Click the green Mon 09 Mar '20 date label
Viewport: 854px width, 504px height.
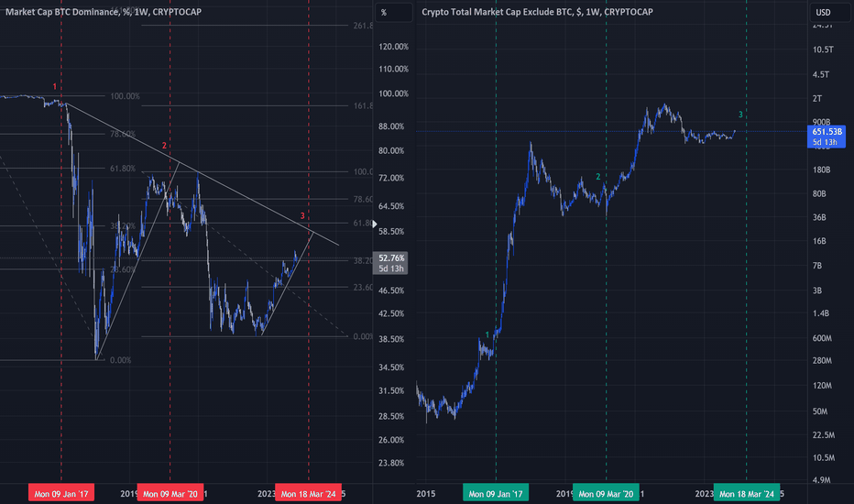pyautogui.click(x=606, y=493)
